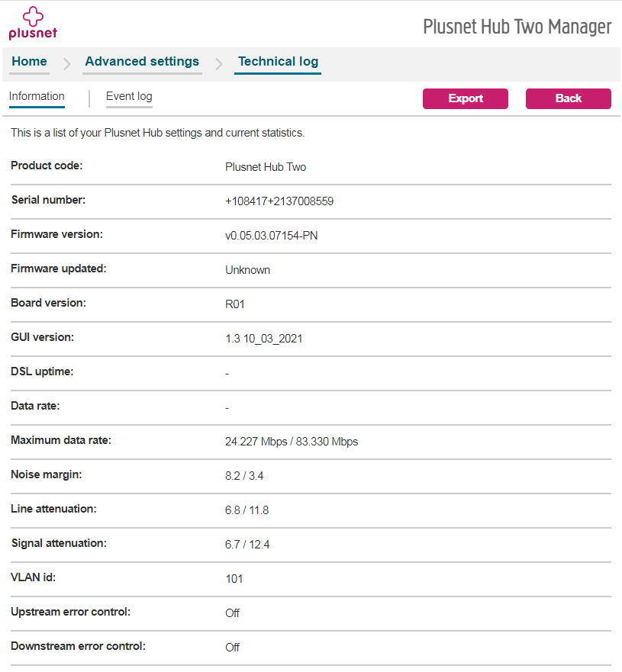Click the VLAN id value 101
This screenshot has width=622, height=672.
[x=232, y=578]
